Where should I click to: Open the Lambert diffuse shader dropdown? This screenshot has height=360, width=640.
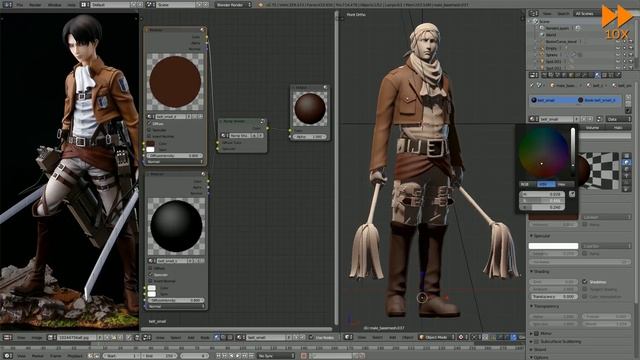pyautogui.click(x=607, y=217)
